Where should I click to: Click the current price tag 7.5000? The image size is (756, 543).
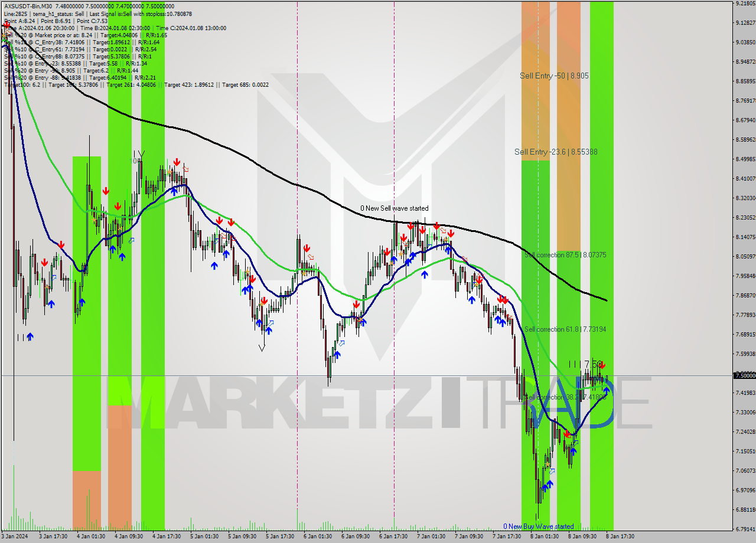pos(744,375)
